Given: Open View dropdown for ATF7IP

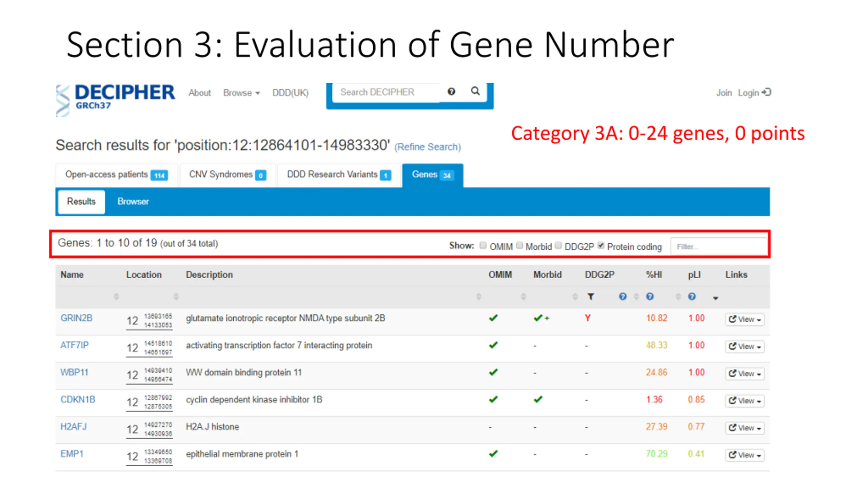Looking at the screenshot, I should (x=745, y=346).
